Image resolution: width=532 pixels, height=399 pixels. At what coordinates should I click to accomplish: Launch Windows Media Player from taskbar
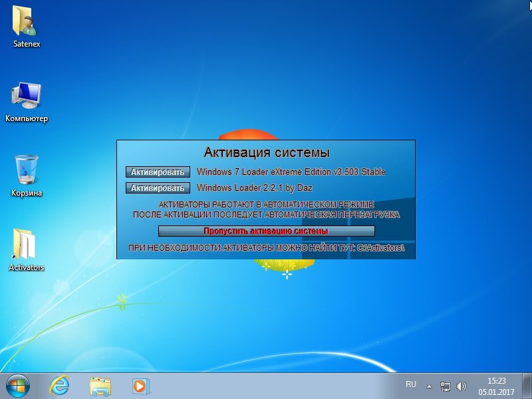141,386
